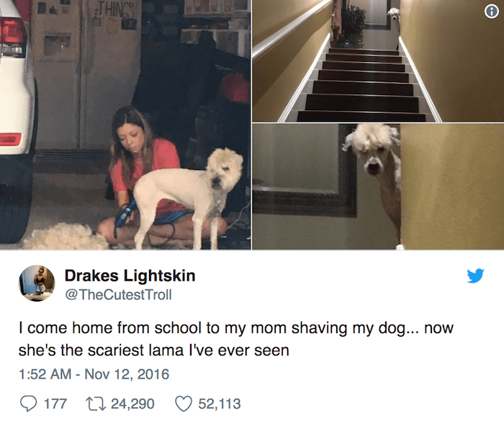Like the tweet with the heart icon

(x=184, y=404)
